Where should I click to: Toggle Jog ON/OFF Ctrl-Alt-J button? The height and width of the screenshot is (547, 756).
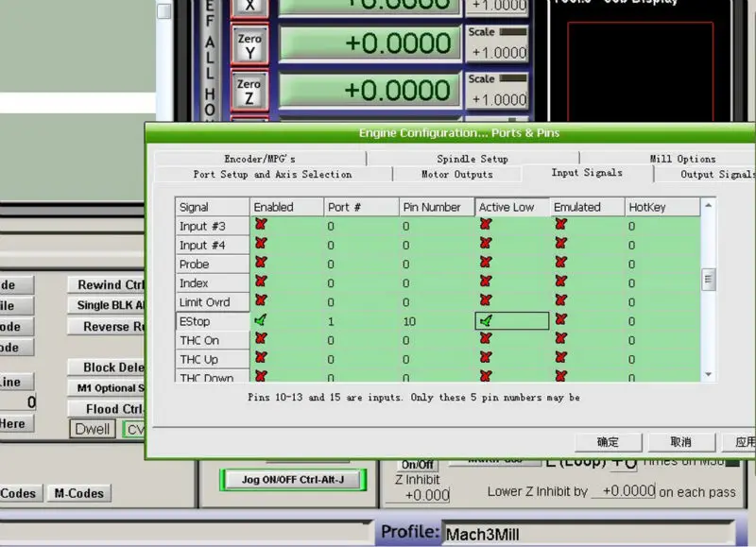[293, 480]
